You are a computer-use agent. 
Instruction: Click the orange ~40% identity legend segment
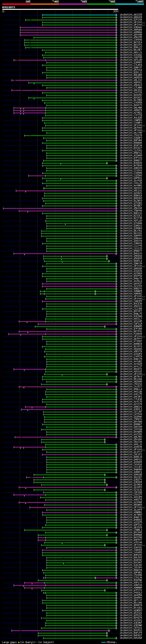(45, 4)
